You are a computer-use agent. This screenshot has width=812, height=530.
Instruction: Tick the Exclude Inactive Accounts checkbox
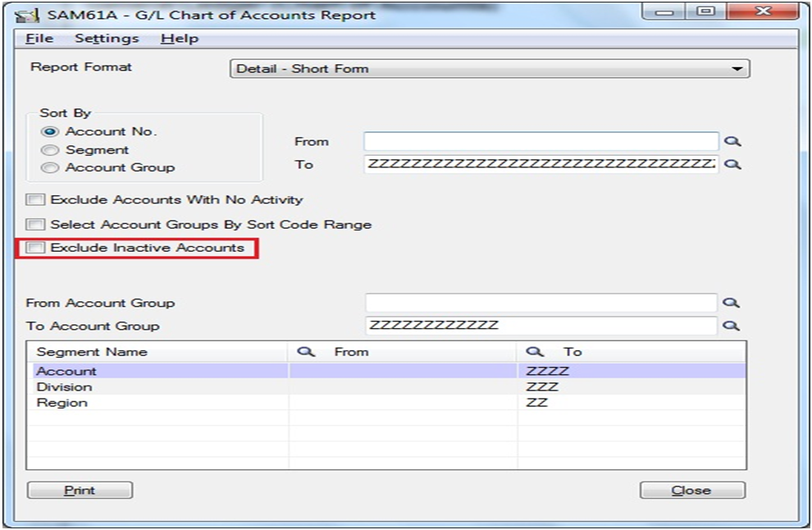click(x=35, y=248)
